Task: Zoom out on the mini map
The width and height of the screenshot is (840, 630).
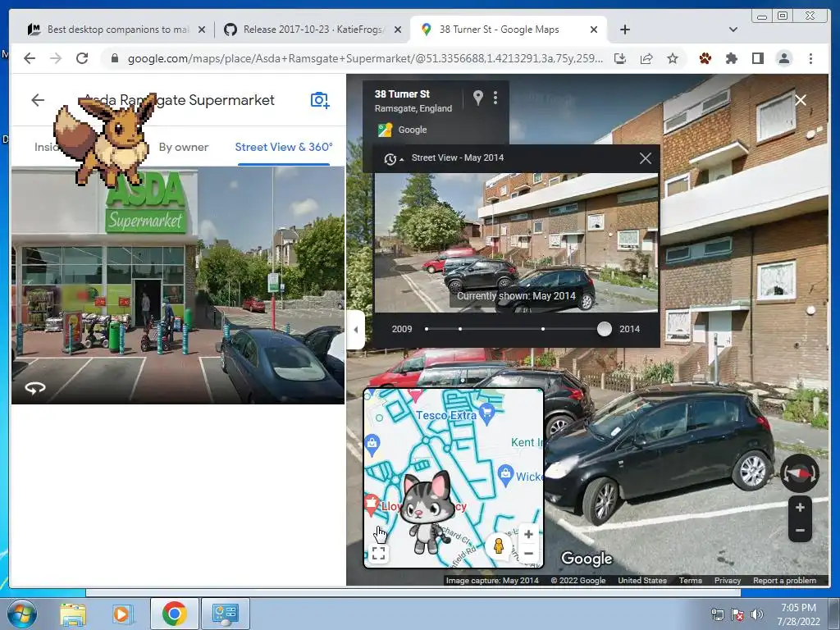Action: (x=528, y=554)
